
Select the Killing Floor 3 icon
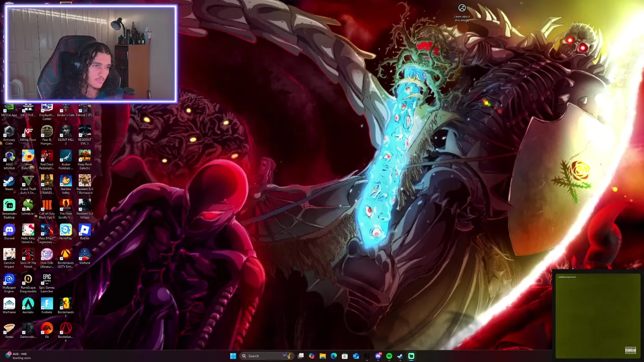click(28, 135)
